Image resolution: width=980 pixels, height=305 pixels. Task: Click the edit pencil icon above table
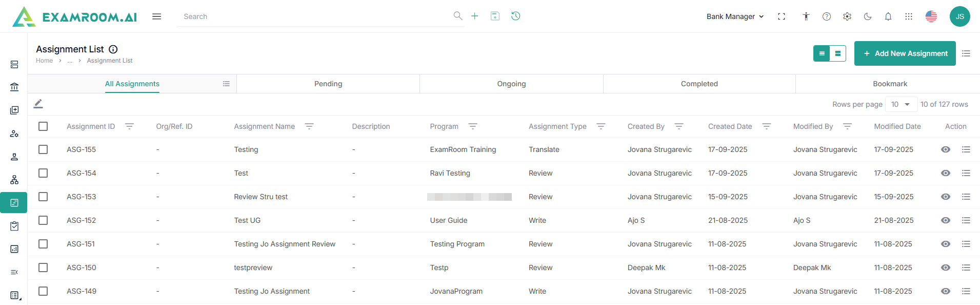click(38, 104)
